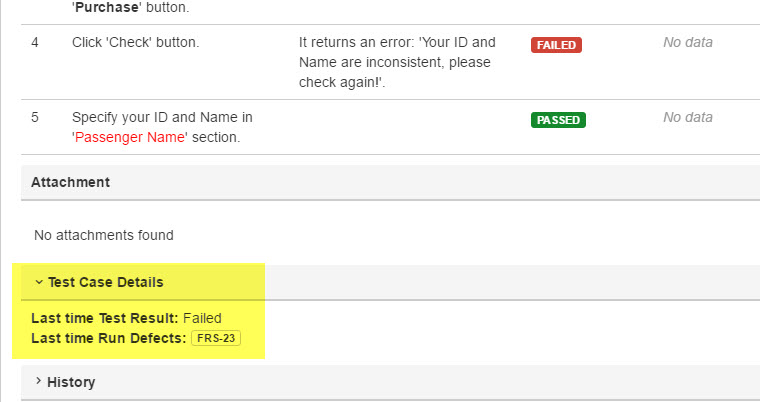
Task: Click the 'Last time Run Defects' label
Action: (108, 339)
